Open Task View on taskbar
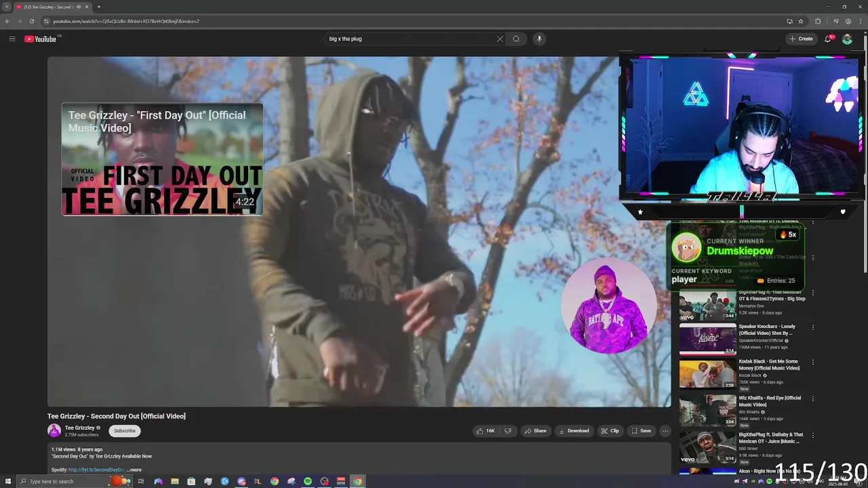 141,481
